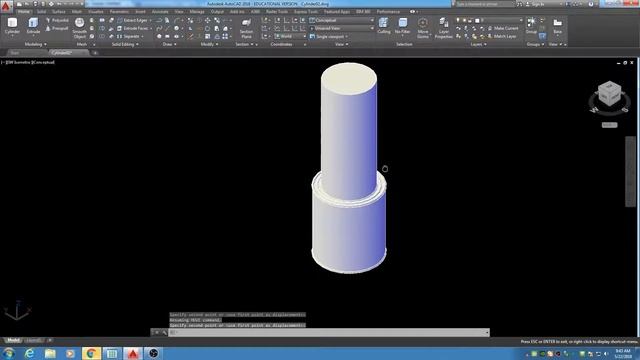
Task: Open the AutoCAD application menu logo
Action: (6, 6)
